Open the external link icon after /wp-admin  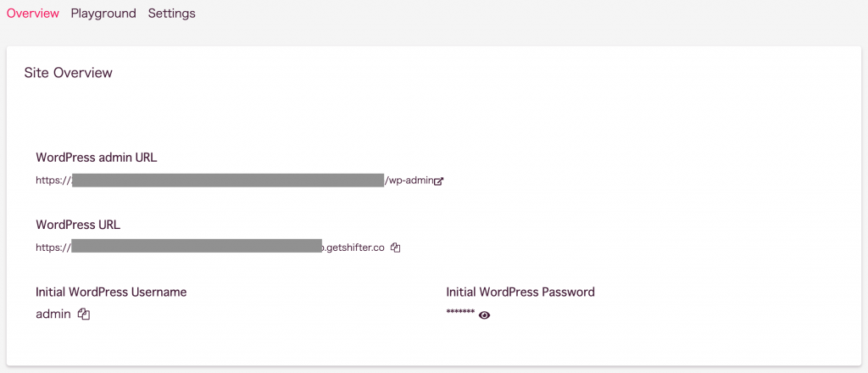[x=438, y=181]
